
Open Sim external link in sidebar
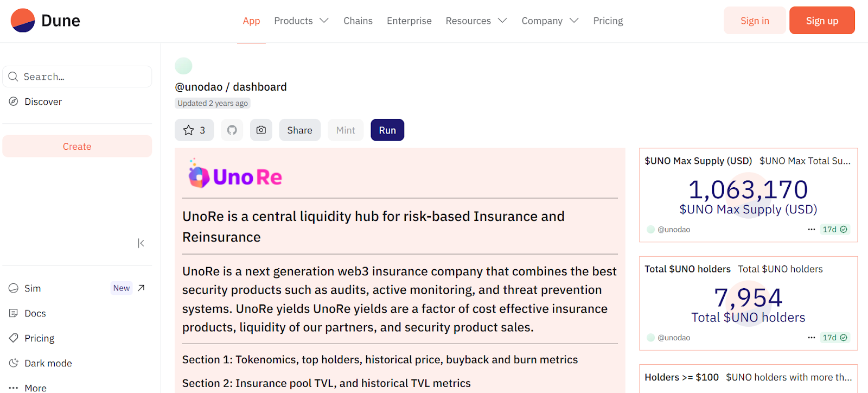pyautogui.click(x=77, y=288)
